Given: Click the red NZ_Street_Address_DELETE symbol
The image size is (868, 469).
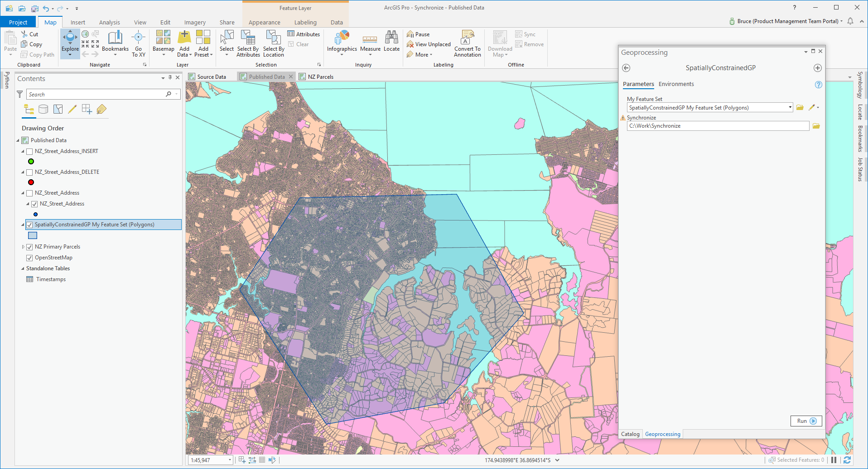Looking at the screenshot, I should [31, 182].
